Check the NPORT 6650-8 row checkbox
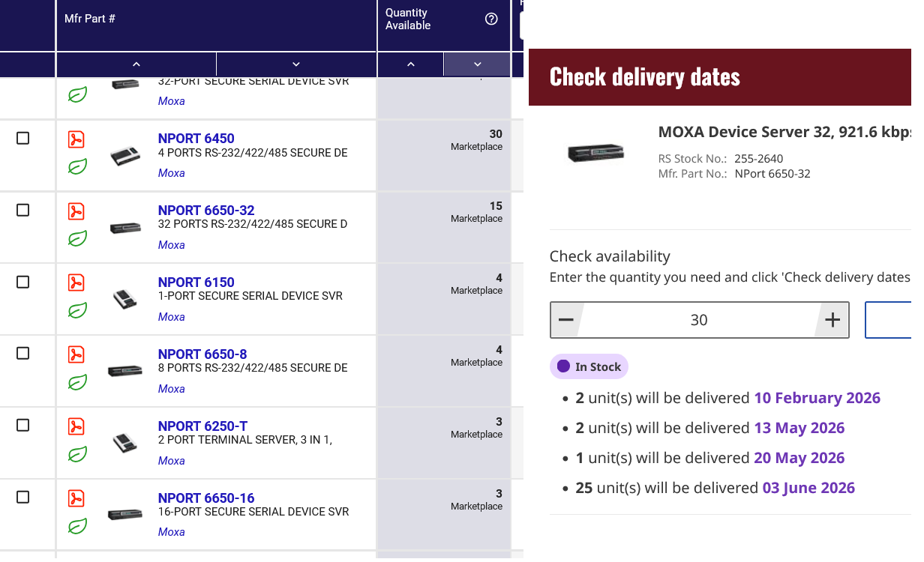This screenshot has width=924, height=562. [23, 353]
